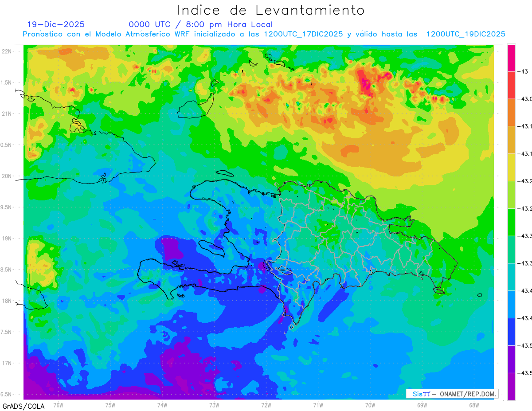Click the "70W" longitude label
Screen dimensions: 532x411
370,405
